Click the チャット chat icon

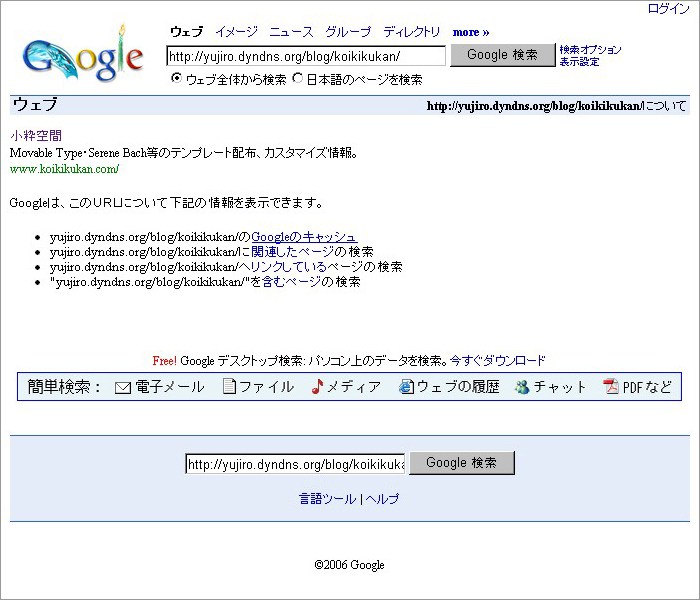pyautogui.click(x=522, y=388)
